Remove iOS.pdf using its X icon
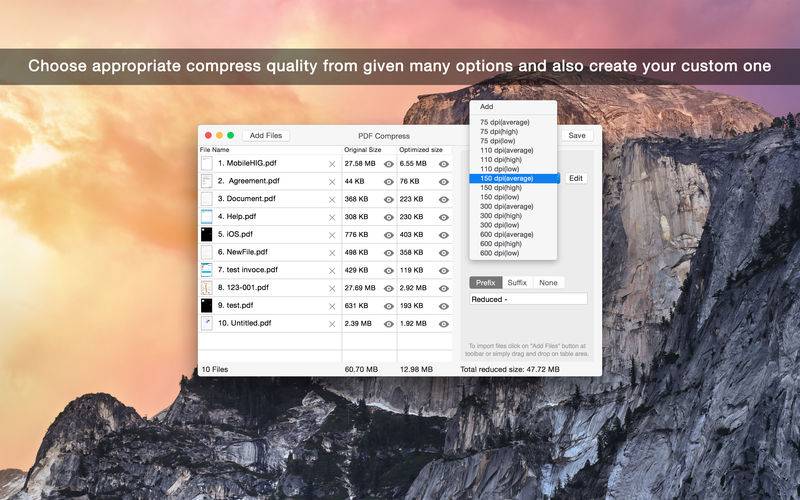The width and height of the screenshot is (800, 500). coord(332,235)
